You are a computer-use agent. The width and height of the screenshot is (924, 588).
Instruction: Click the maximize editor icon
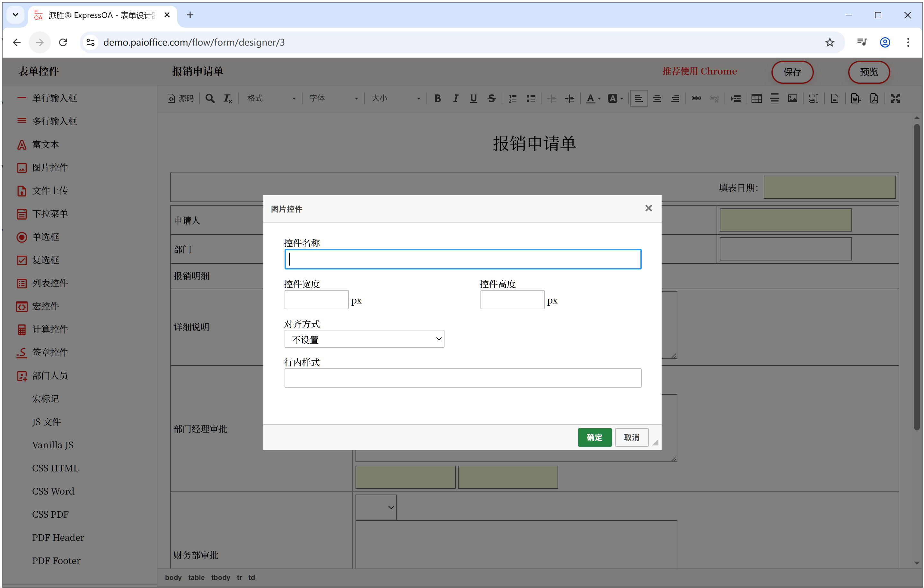895,99
